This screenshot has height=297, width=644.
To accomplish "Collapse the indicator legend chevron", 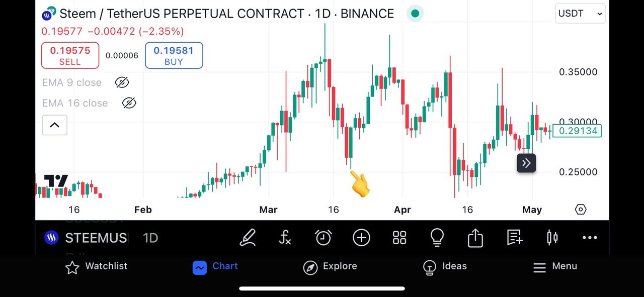I will point(54,125).
